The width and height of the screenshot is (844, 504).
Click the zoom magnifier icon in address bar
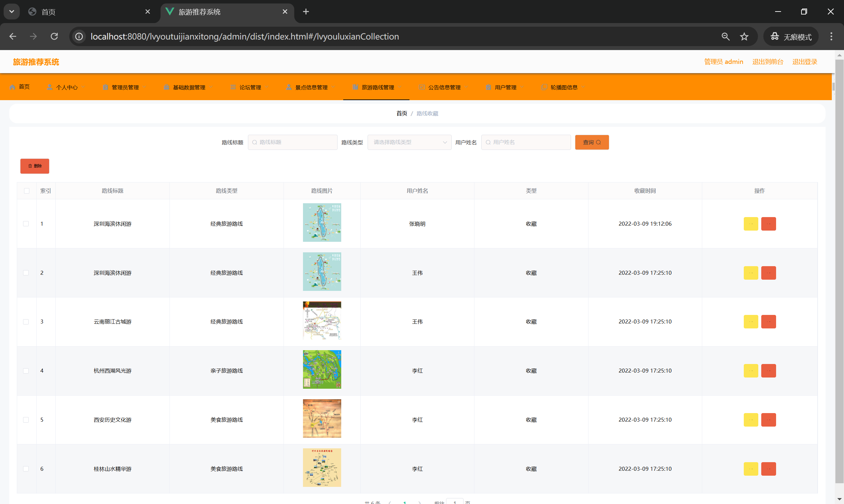click(725, 36)
